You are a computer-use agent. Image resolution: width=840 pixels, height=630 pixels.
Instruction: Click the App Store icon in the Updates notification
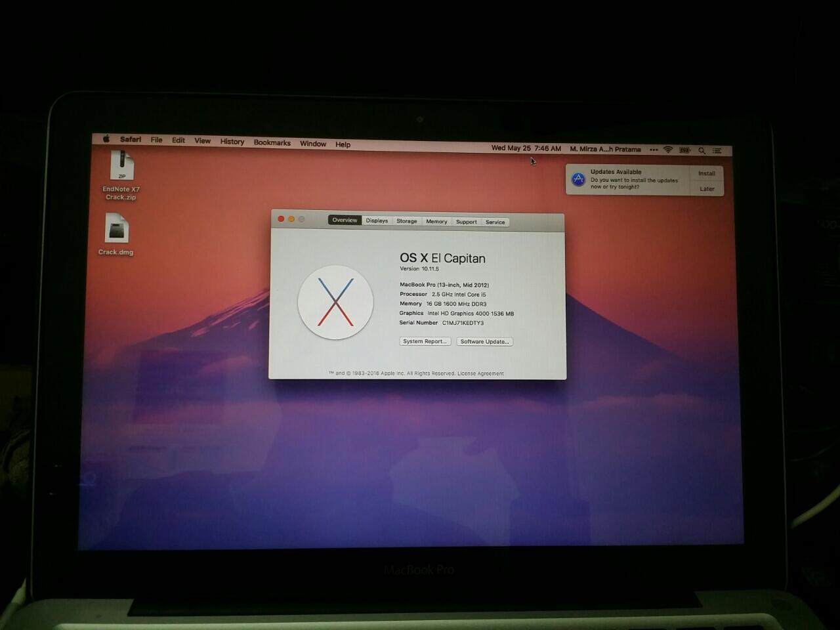tap(578, 179)
